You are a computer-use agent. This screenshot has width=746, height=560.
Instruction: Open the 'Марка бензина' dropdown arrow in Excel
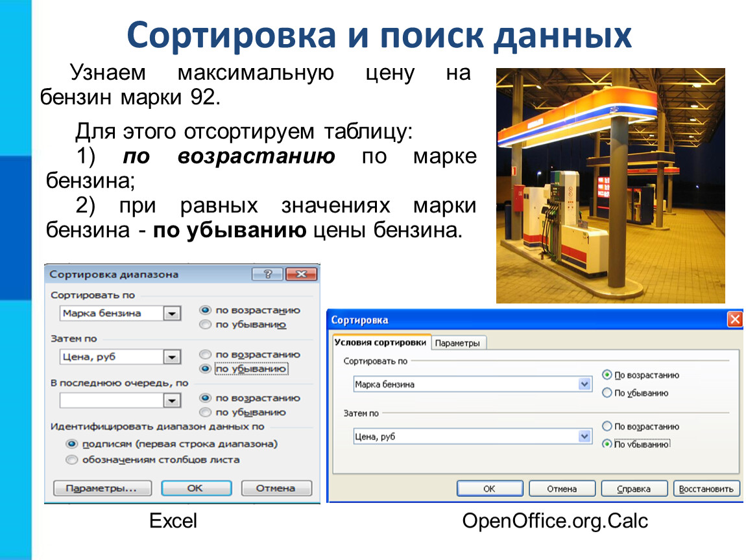coord(172,313)
